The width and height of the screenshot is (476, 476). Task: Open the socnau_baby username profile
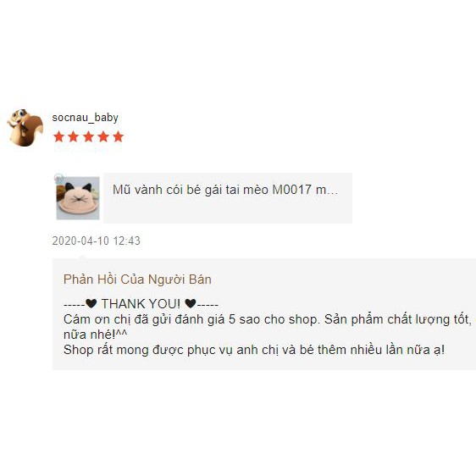tap(85, 118)
